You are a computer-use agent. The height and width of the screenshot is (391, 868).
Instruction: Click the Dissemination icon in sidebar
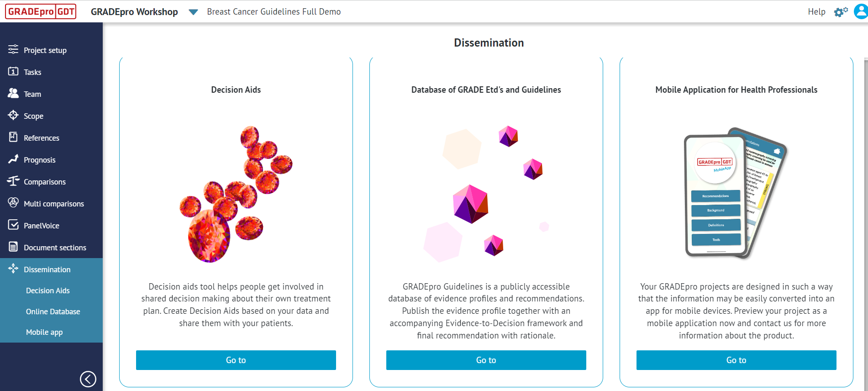pyautogui.click(x=13, y=269)
